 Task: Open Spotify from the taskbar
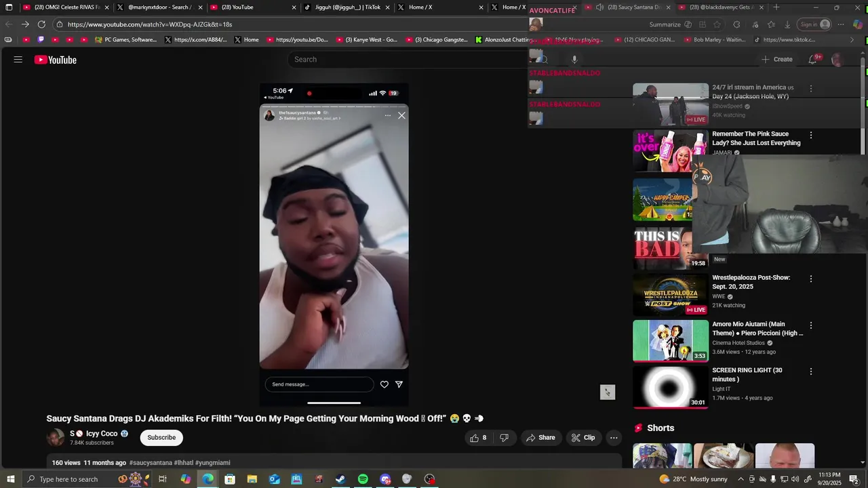tap(363, 479)
